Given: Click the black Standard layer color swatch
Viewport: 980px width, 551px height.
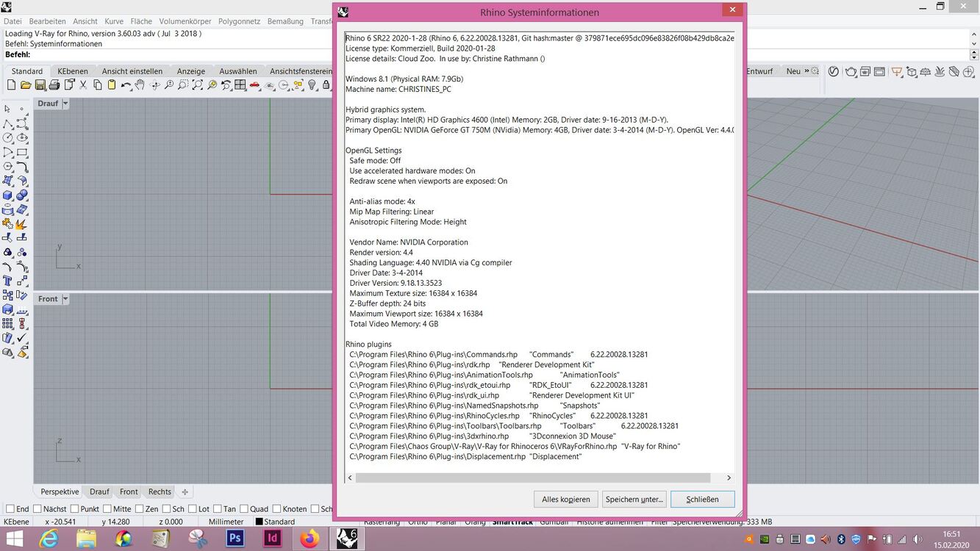Looking at the screenshot, I should pos(259,522).
